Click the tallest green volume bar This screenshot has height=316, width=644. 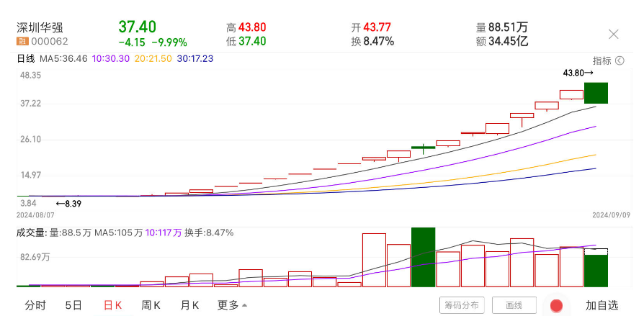click(423, 257)
